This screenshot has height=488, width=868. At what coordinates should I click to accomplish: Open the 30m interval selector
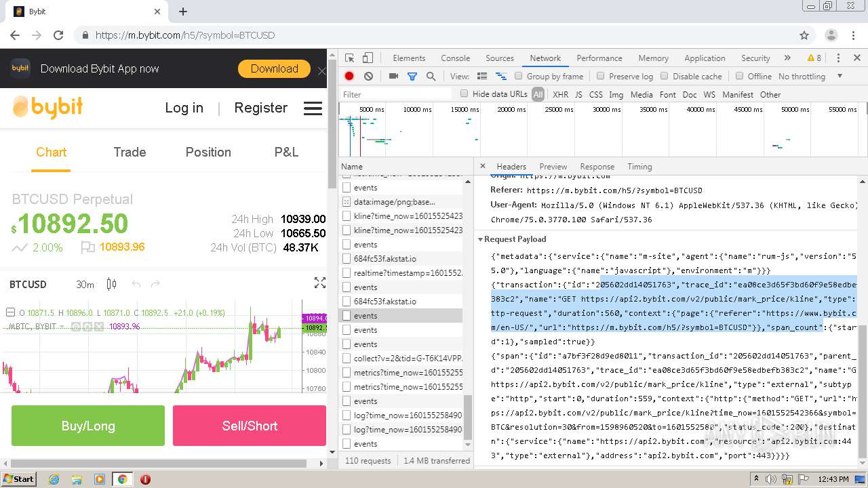[x=85, y=284]
